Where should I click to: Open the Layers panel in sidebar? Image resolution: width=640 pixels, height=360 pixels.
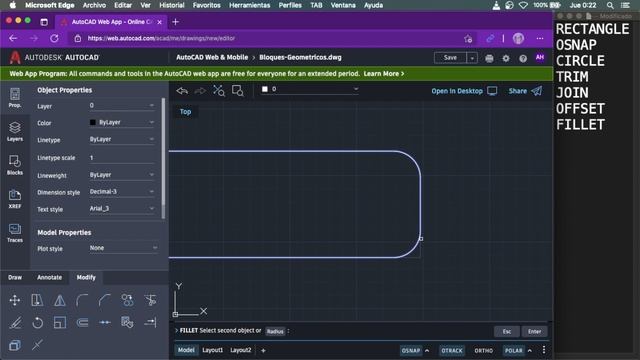coord(15,131)
